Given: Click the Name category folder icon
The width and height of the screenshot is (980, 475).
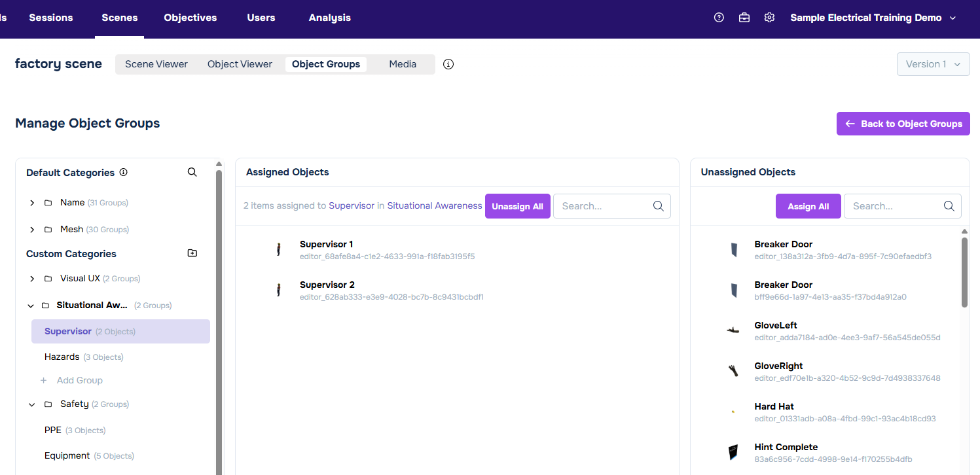Looking at the screenshot, I should coord(48,203).
